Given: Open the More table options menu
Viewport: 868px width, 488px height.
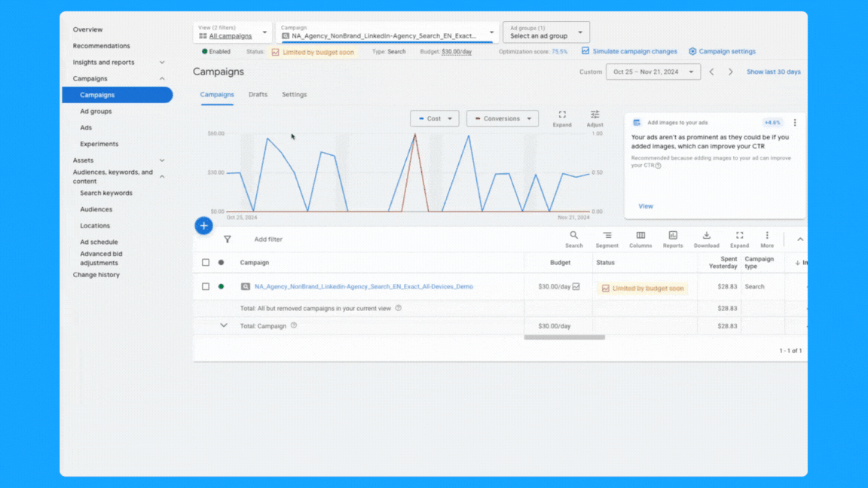Looking at the screenshot, I should (767, 239).
